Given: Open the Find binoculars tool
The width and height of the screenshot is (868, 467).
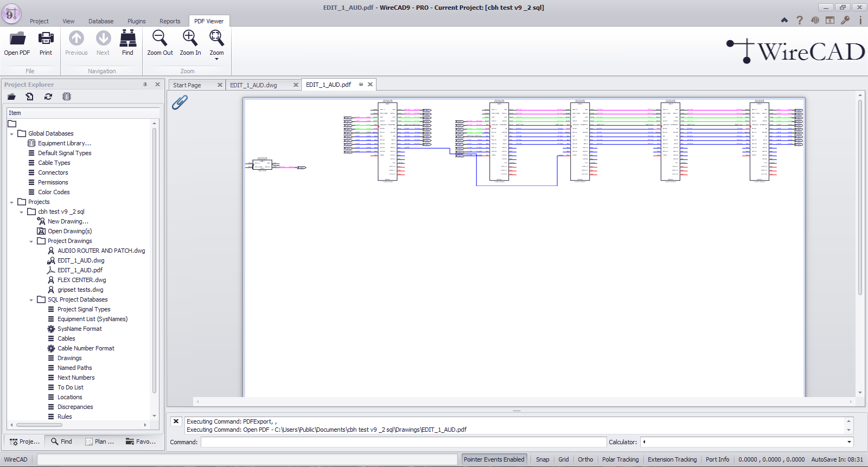Looking at the screenshot, I should (127, 43).
